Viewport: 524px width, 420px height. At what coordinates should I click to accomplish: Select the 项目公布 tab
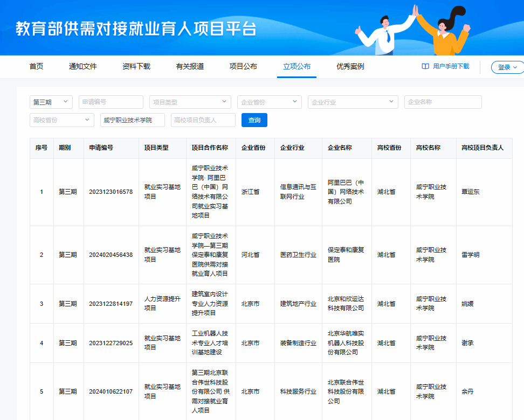(x=243, y=67)
